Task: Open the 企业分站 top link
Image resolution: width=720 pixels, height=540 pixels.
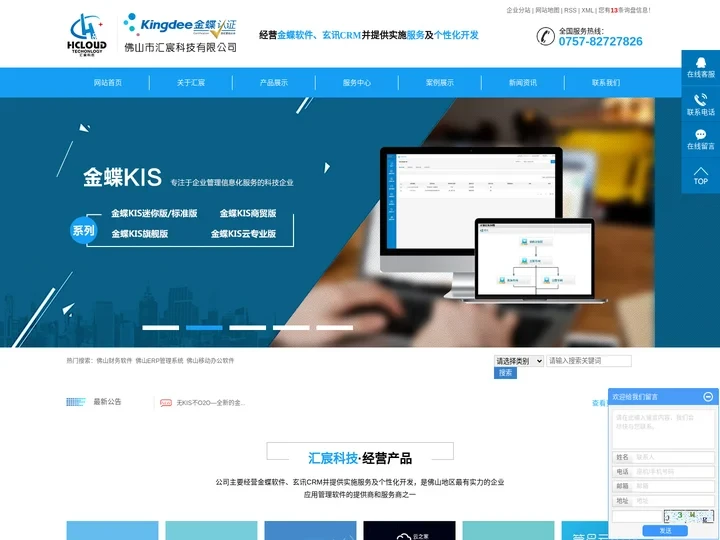Action: tap(518, 10)
